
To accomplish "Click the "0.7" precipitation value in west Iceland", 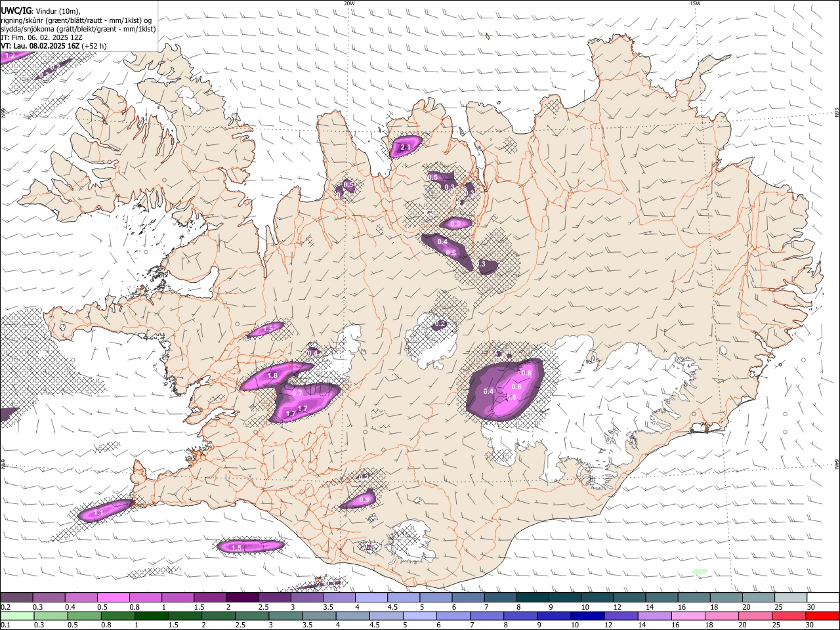I will click(297, 393).
